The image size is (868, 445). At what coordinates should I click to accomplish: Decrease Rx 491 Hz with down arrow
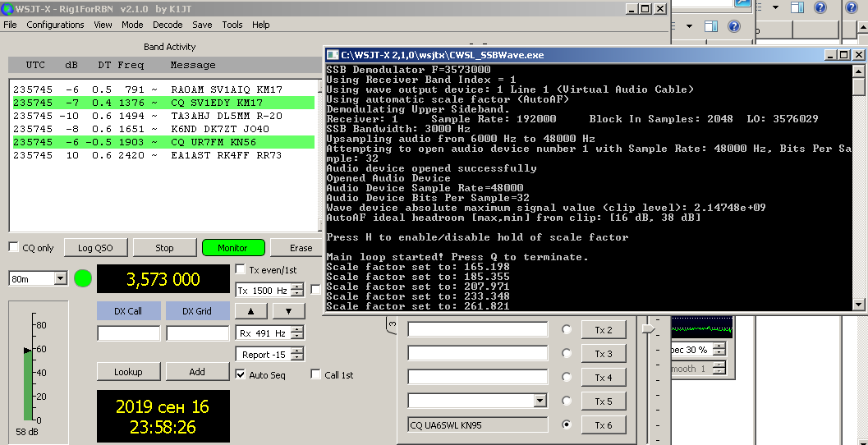[x=297, y=336]
